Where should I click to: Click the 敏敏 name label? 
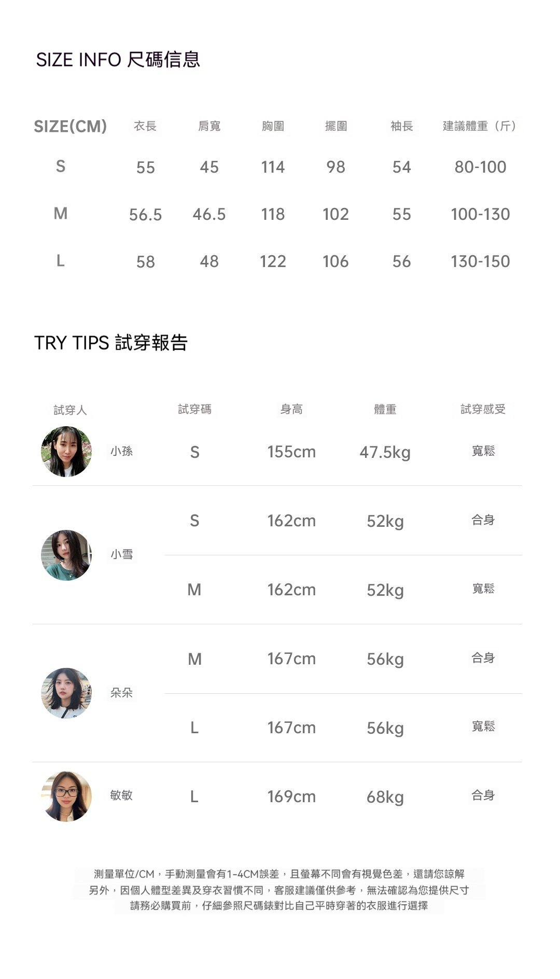tap(121, 795)
